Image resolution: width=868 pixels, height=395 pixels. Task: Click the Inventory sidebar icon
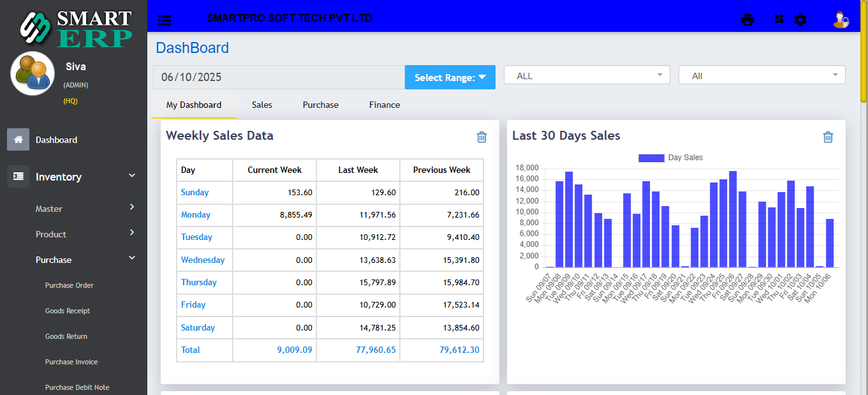[x=18, y=177]
